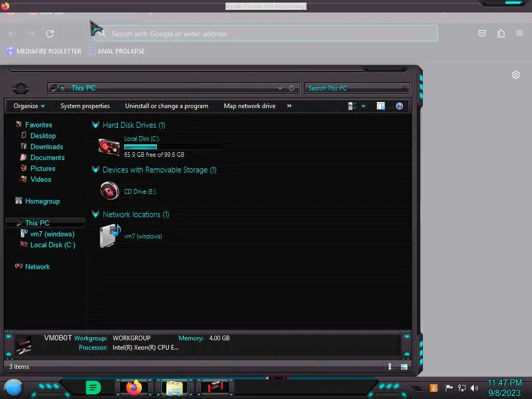532x399 pixels.
Task: Click the Explorer back navigation button
Action: point(21,88)
